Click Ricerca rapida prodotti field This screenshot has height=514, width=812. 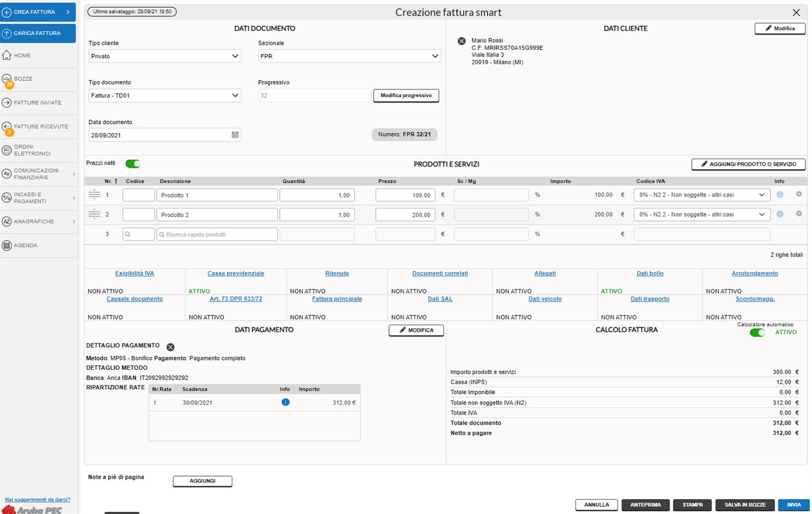[217, 234]
